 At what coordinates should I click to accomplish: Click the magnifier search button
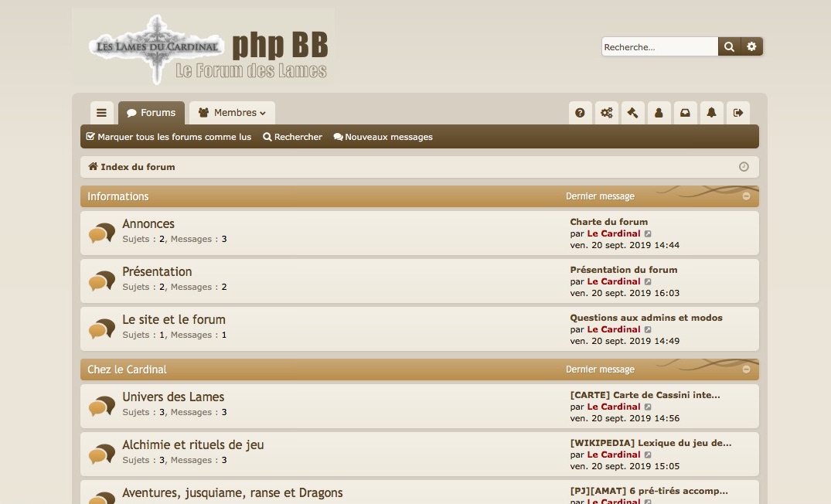pyautogui.click(x=729, y=47)
